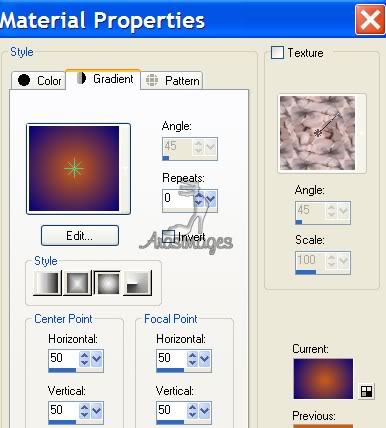
Task: Click the texture preview thumbnail
Action: point(317,133)
